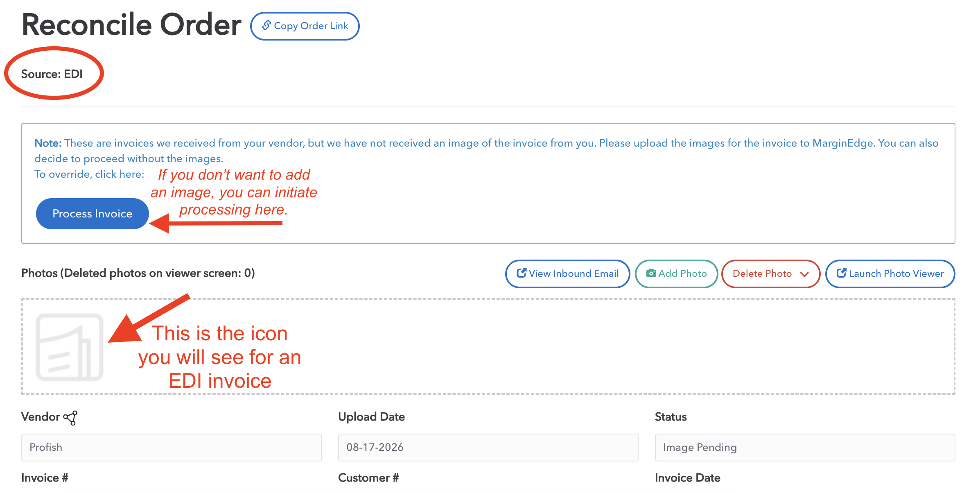This screenshot has width=980, height=493.
Task: Click the Photos deleted count label
Action: pos(138,273)
